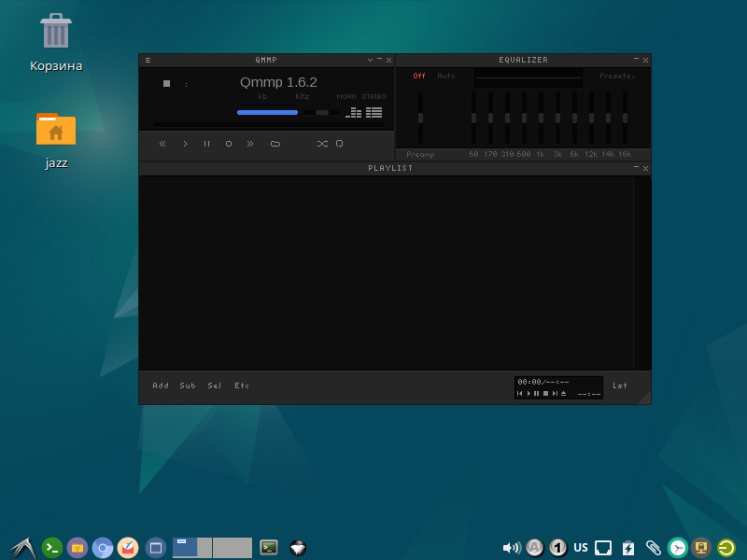Minimize the Equalizer window

coord(637,60)
